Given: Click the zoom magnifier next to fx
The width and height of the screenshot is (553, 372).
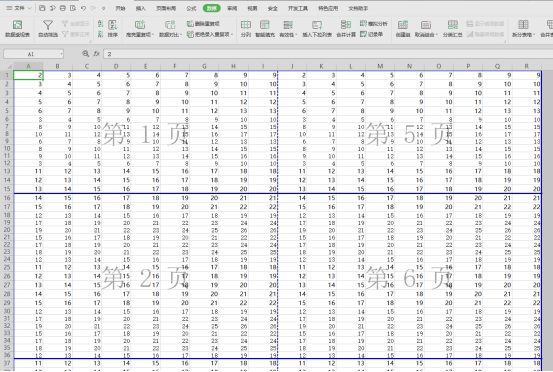Looking at the screenshot, I should [x=85, y=54].
